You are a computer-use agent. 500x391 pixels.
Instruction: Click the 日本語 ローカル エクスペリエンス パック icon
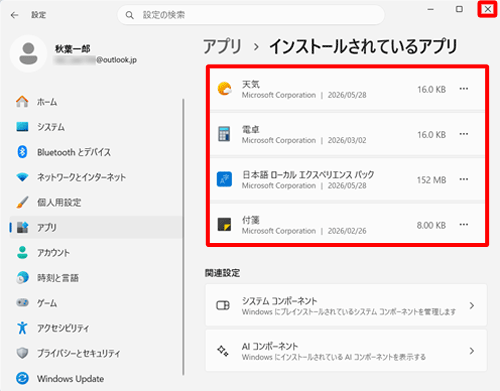click(x=224, y=179)
